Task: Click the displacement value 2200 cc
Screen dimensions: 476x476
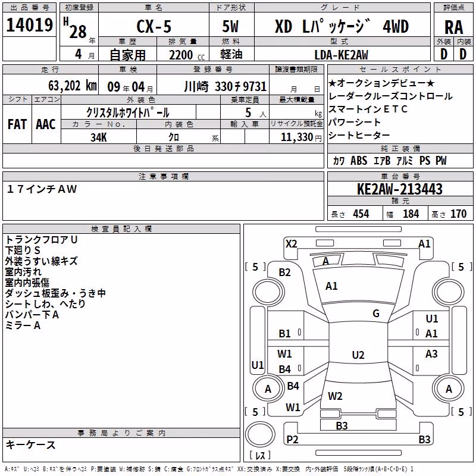Action: pos(187,55)
